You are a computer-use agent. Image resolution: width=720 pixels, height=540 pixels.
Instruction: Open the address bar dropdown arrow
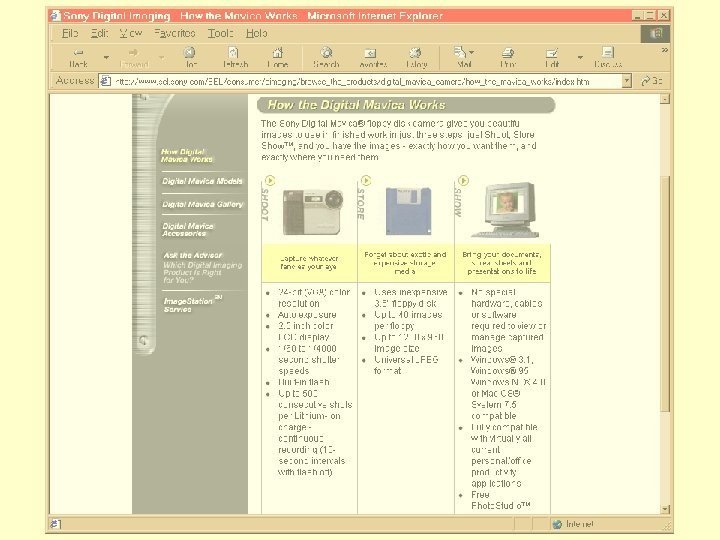pyautogui.click(x=627, y=81)
